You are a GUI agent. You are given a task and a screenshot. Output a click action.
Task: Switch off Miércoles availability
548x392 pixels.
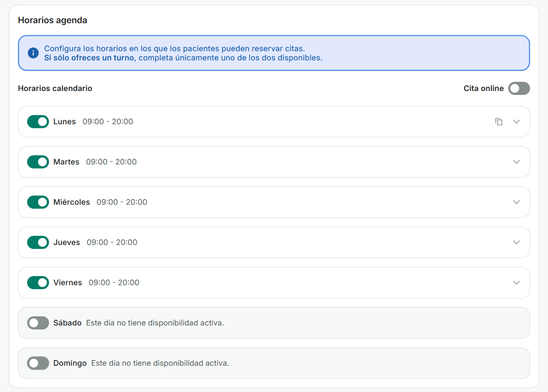(38, 202)
